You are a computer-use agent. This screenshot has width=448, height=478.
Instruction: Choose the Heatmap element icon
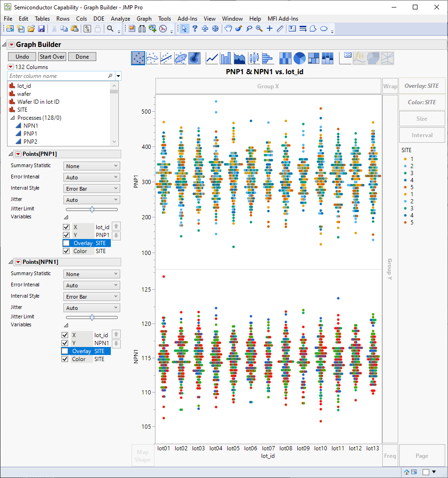click(286, 58)
